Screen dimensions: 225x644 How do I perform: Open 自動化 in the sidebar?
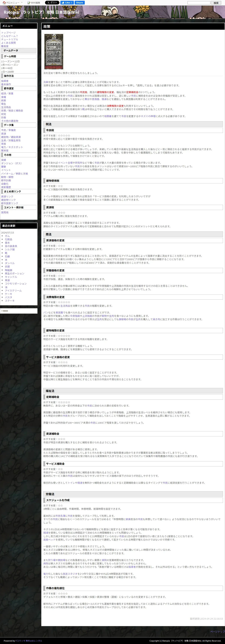(5, 184)
